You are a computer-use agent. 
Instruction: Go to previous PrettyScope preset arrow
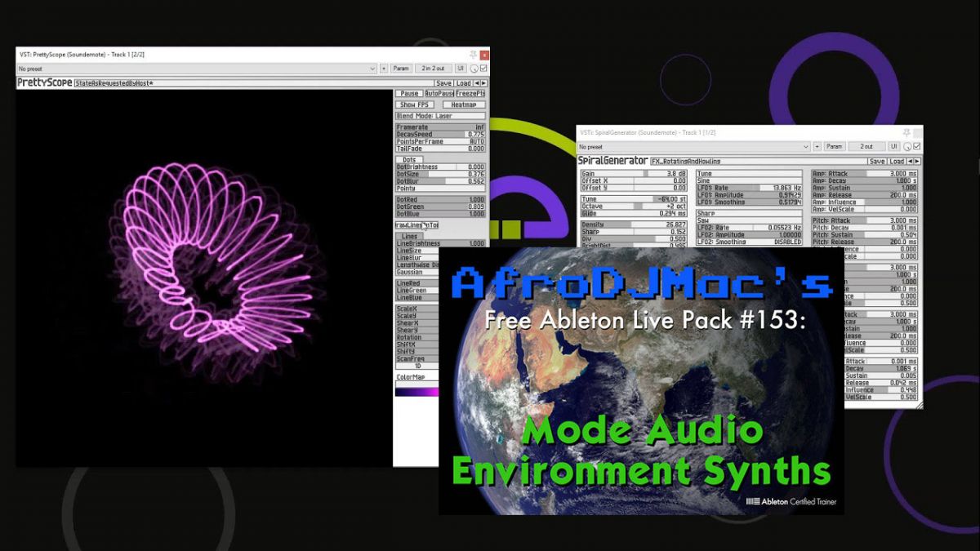pyautogui.click(x=477, y=83)
